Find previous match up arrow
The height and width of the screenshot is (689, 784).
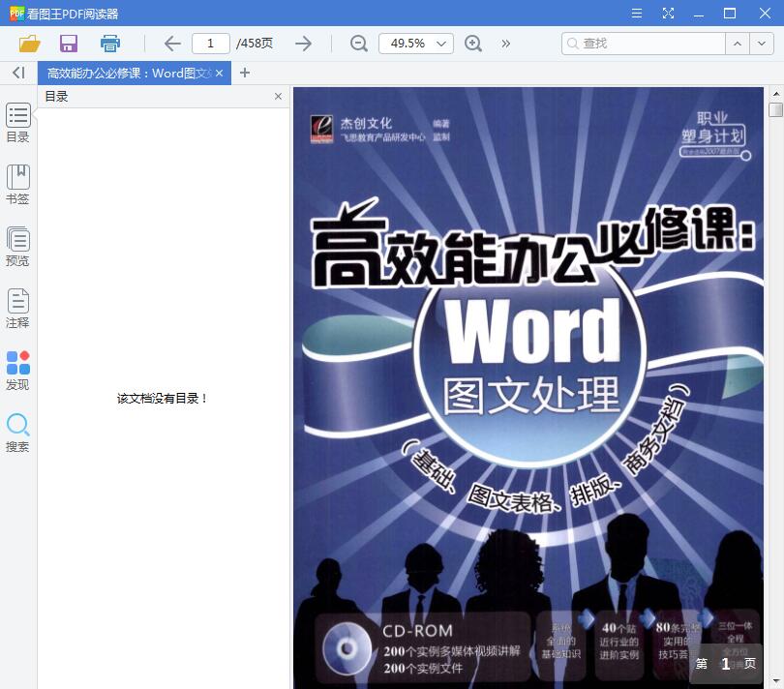[737, 44]
